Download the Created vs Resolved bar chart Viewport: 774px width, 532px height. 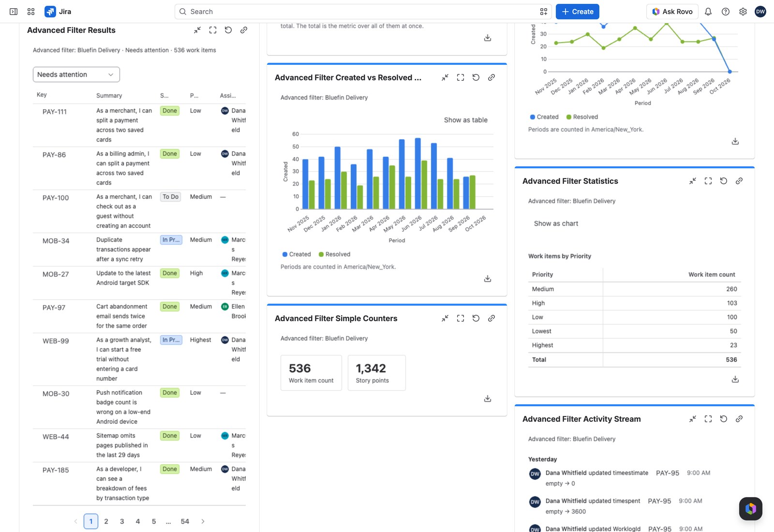point(488,279)
